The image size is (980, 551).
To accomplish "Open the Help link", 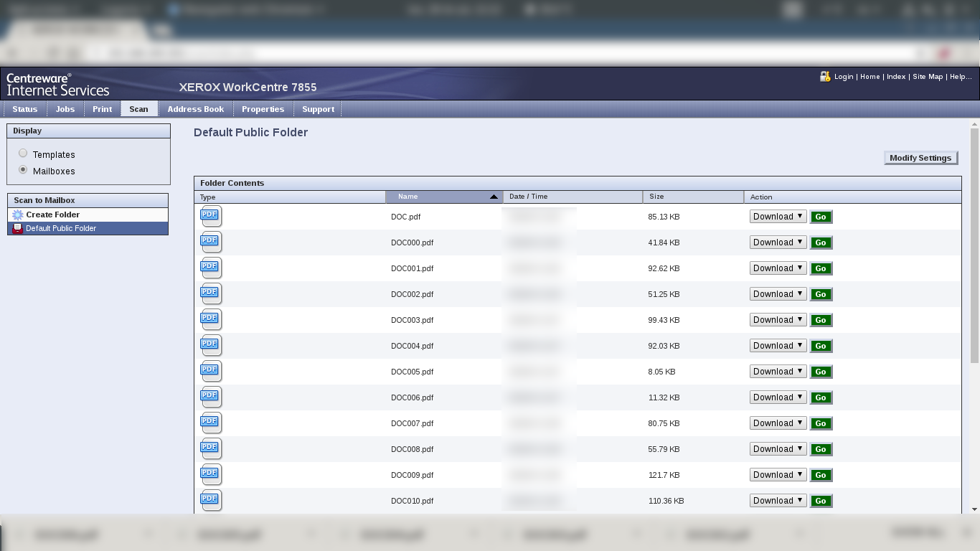I will [961, 77].
